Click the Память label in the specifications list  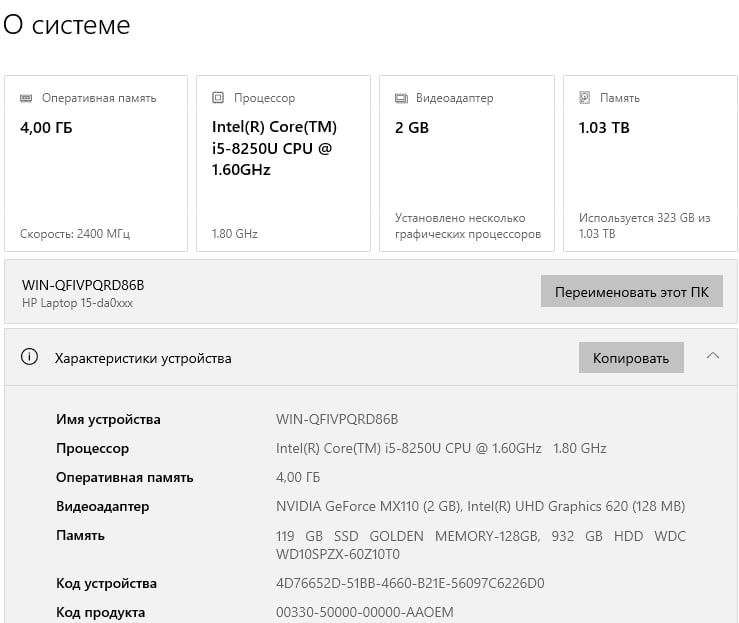pyautogui.click(x=80, y=535)
